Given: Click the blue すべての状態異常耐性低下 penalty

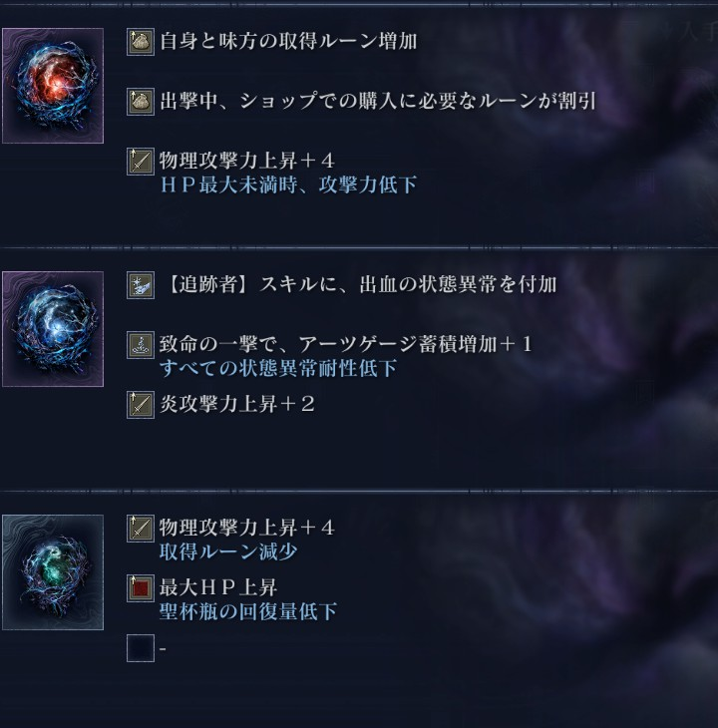Looking at the screenshot, I should pos(278,369).
